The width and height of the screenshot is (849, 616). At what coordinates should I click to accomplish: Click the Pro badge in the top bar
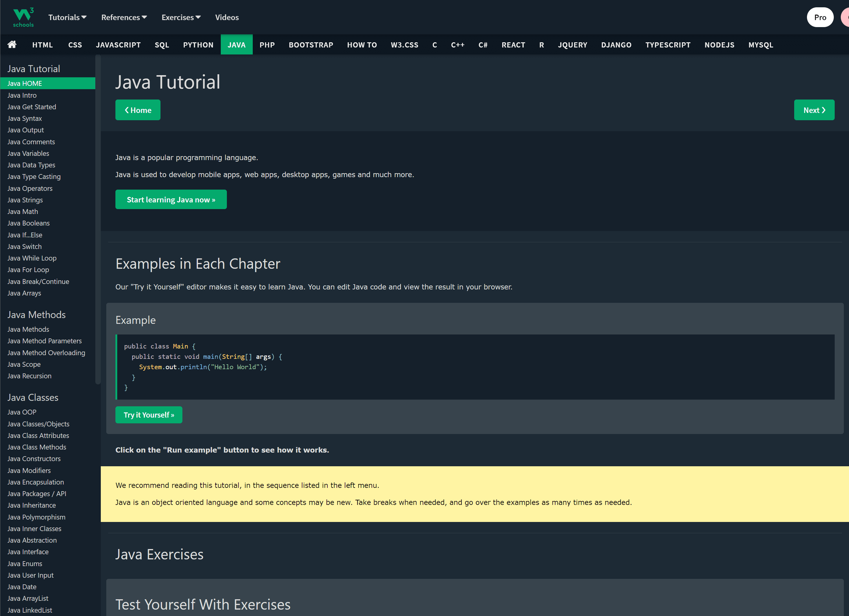tap(820, 17)
